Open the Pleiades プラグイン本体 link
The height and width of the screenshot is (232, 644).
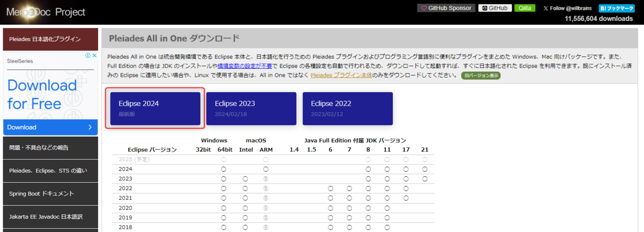pos(342,75)
